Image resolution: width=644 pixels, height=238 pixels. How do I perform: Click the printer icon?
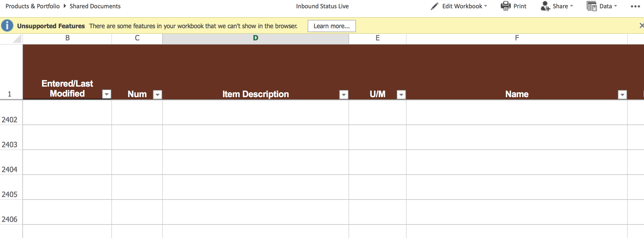(506, 6)
